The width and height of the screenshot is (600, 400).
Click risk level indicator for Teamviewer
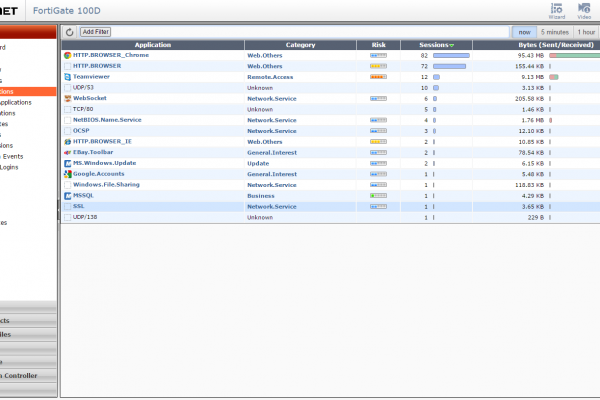tap(378, 77)
